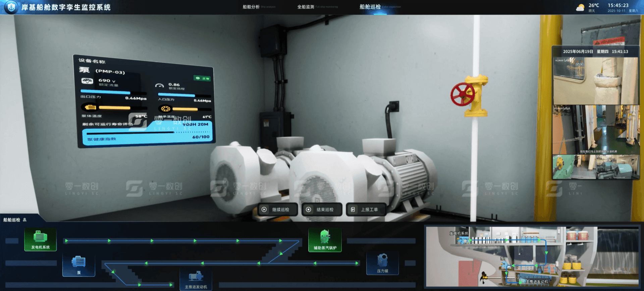
Task: Open the top camera feed thumbnail
Action: tap(595, 81)
